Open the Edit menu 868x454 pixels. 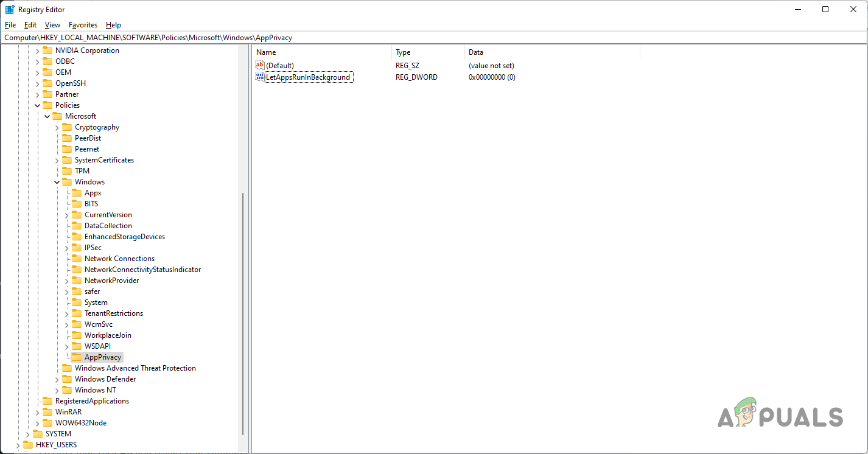[x=30, y=25]
